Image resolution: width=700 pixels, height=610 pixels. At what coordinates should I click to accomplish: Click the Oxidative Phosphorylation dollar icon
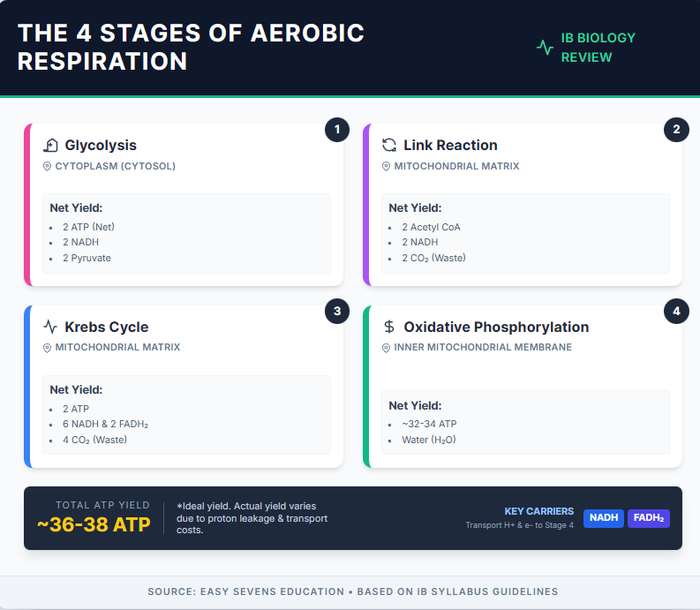(x=389, y=328)
